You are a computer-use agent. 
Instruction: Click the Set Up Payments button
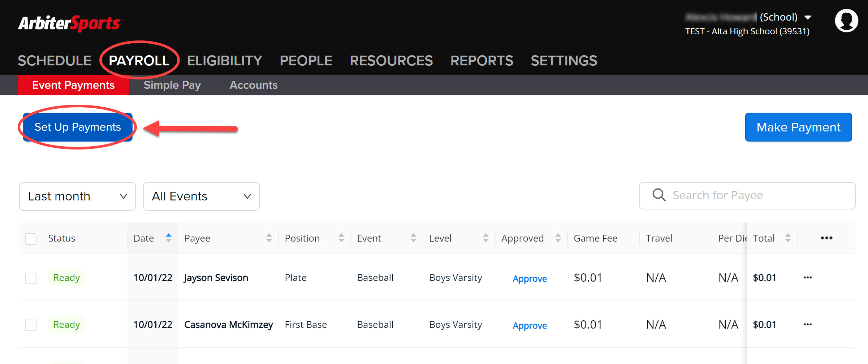(x=78, y=127)
